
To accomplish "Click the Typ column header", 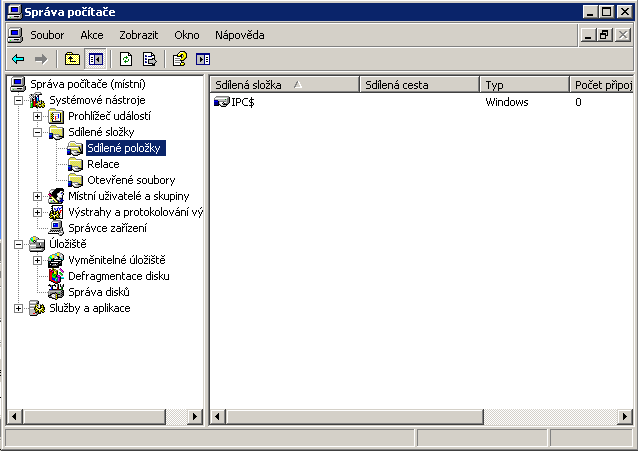I will pos(524,85).
